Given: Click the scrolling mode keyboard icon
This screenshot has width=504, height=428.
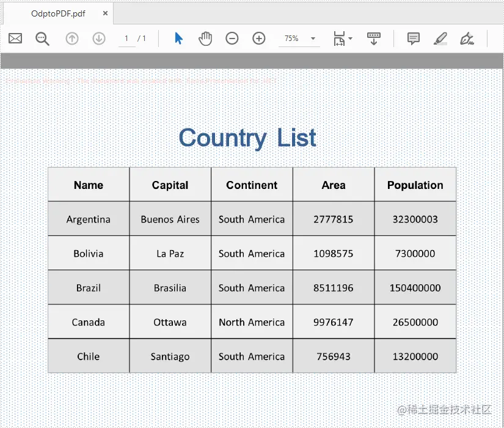Looking at the screenshot, I should 373,39.
